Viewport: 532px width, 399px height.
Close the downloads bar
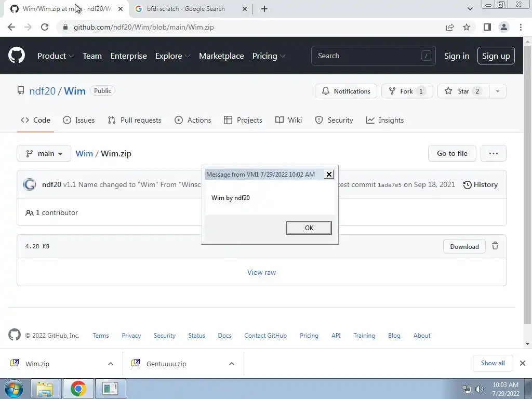pos(523,363)
